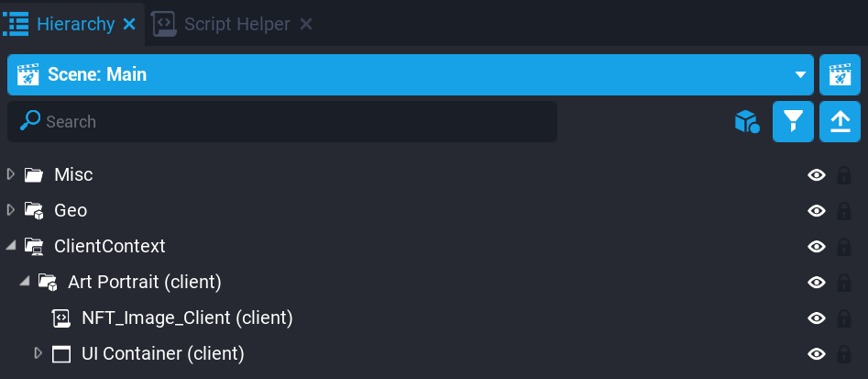
Task: Switch to the Script Helper tab
Action: 237,24
